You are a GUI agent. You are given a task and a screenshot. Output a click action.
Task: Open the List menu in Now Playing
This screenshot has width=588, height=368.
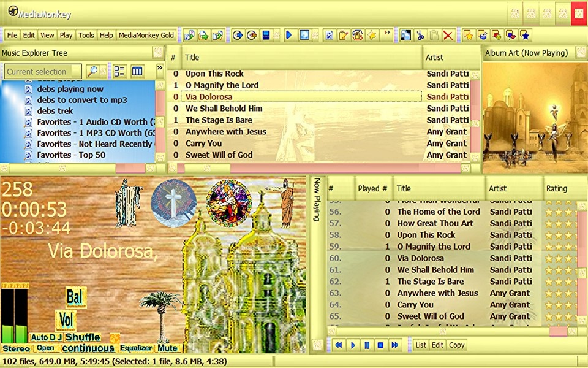[x=421, y=345]
